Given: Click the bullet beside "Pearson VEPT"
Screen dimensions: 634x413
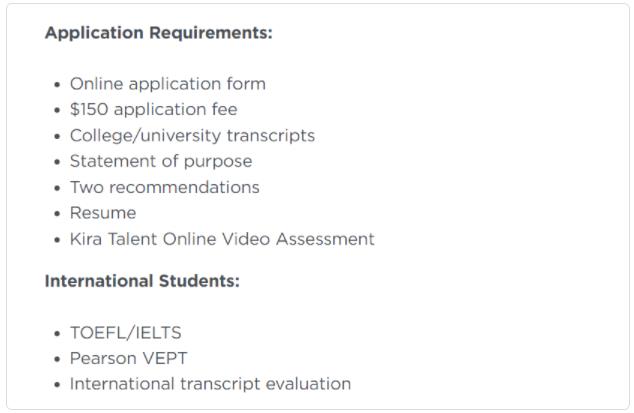Looking at the screenshot, I should pos(55,359).
